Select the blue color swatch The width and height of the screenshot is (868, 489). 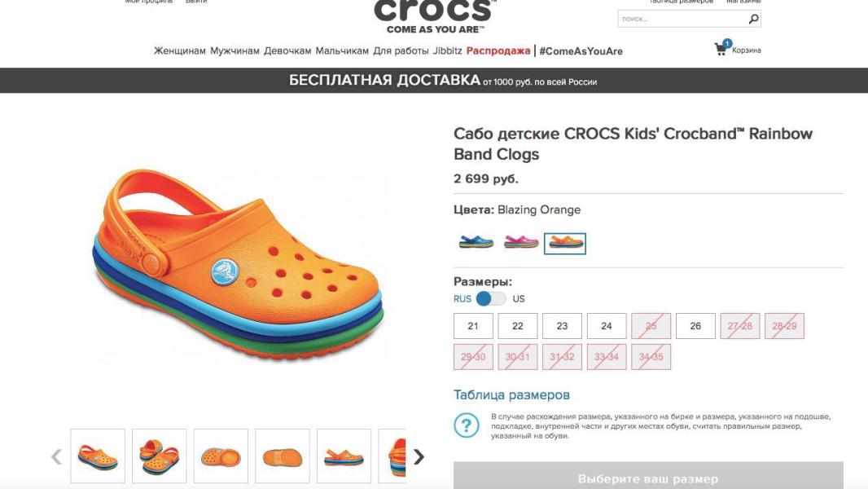tap(476, 243)
